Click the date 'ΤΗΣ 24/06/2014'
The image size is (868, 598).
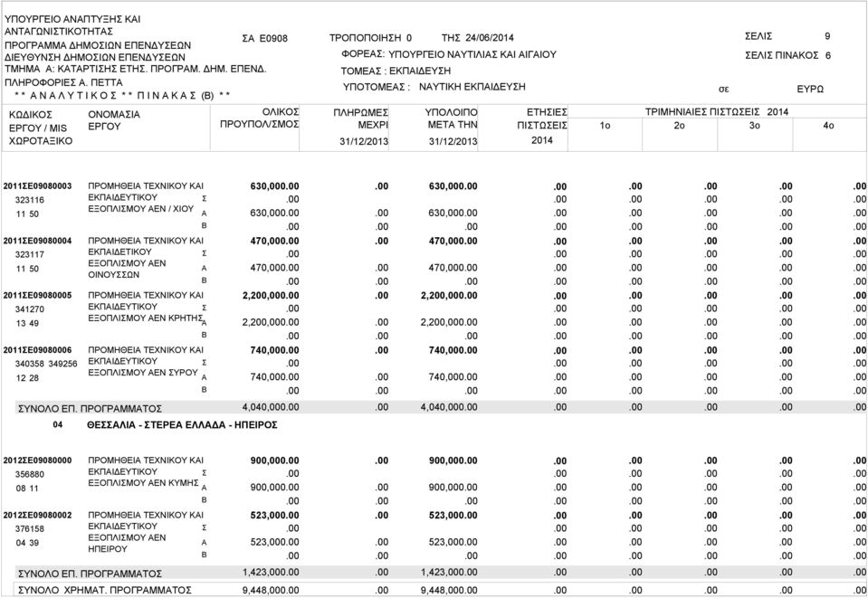(x=478, y=38)
